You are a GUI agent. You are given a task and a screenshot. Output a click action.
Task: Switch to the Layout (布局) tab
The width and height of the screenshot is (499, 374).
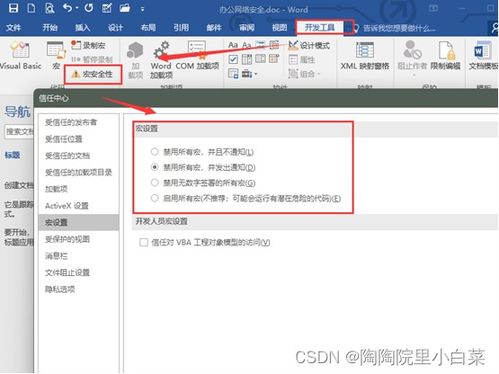point(148,28)
